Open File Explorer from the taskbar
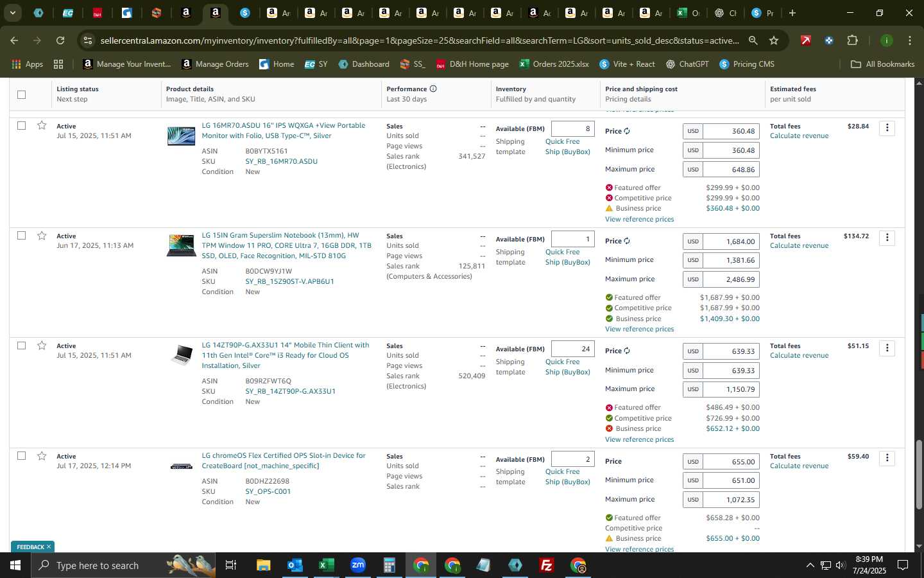The image size is (924, 578). (263, 565)
